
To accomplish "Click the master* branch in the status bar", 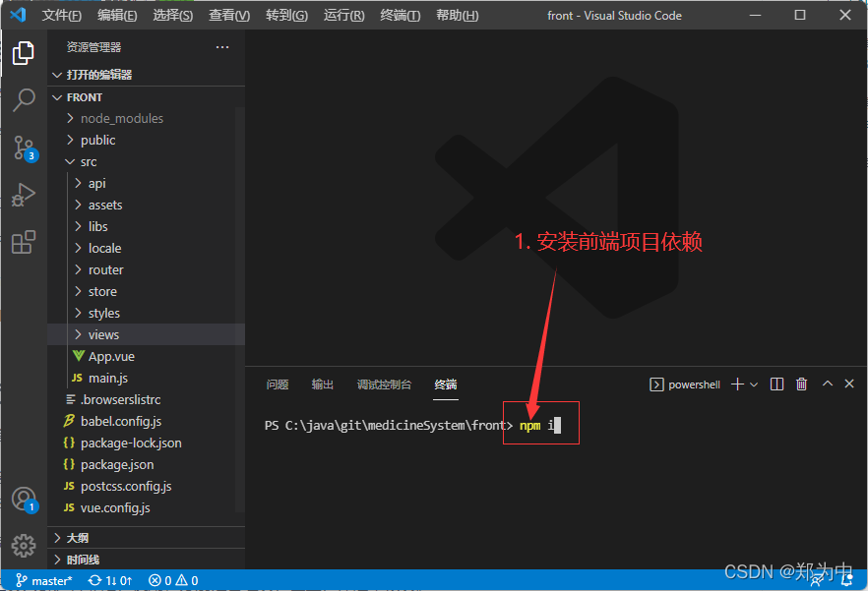I will pos(44,580).
